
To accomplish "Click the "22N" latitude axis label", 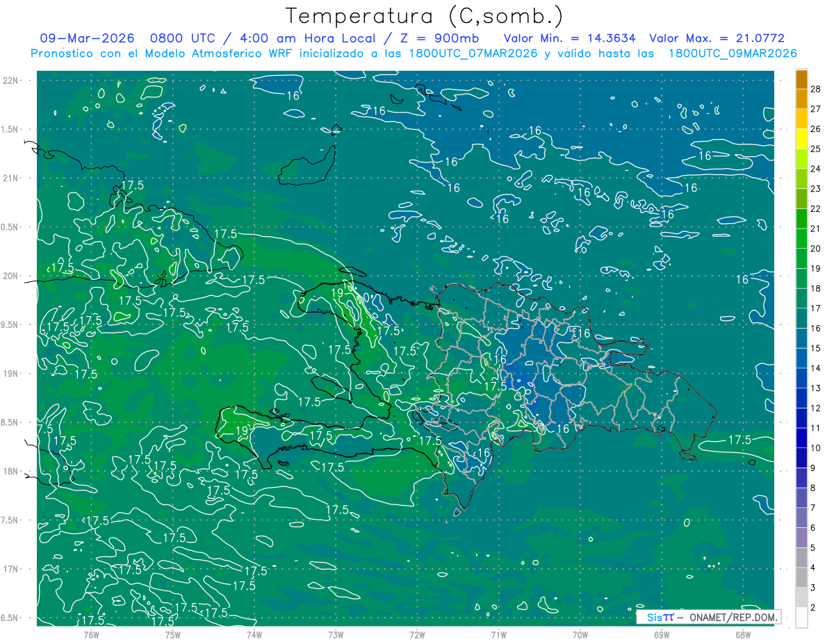I will click(10, 81).
